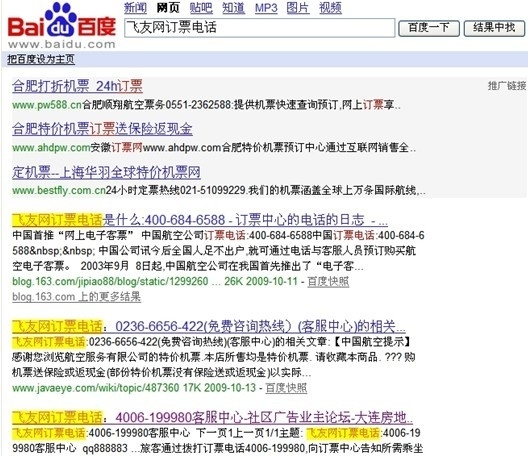
Task: Open 百度快照 for the blog.163.com result
Action: tap(328, 282)
